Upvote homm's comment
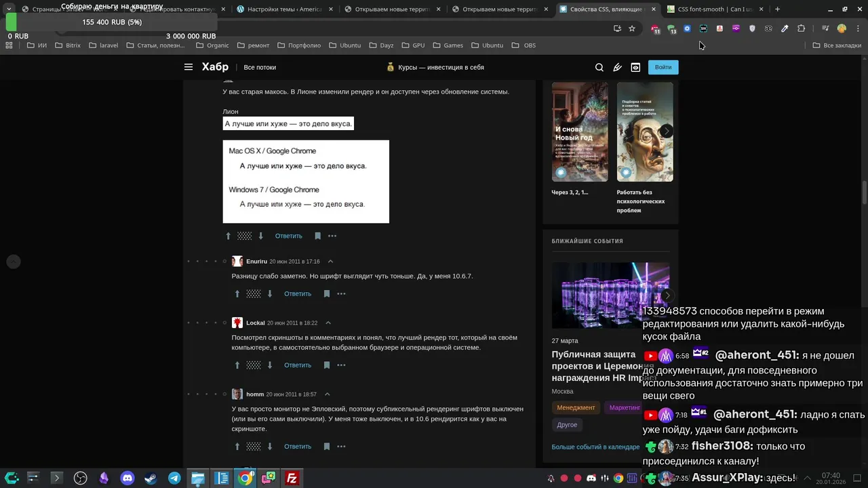Image resolution: width=868 pixels, height=488 pixels. click(237, 446)
